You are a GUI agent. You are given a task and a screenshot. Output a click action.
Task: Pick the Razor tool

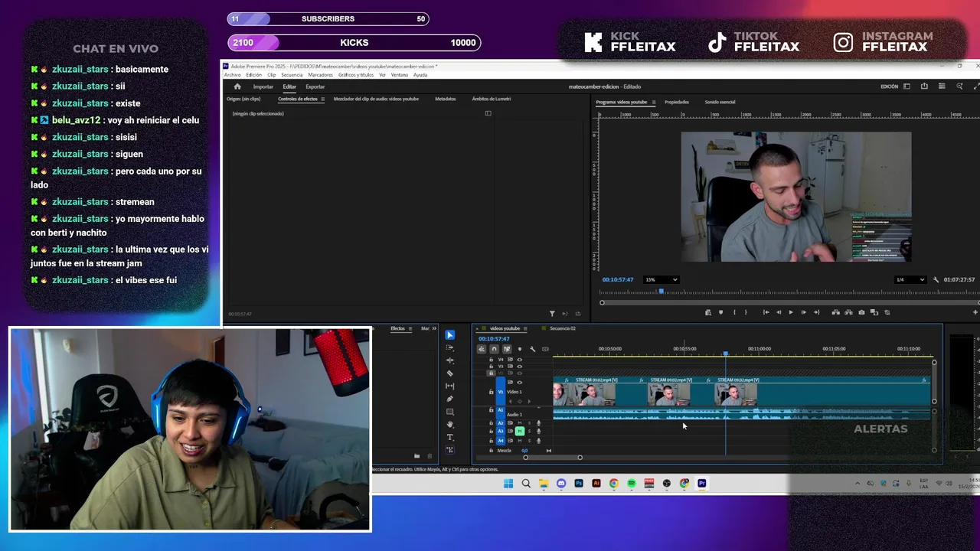tap(449, 373)
